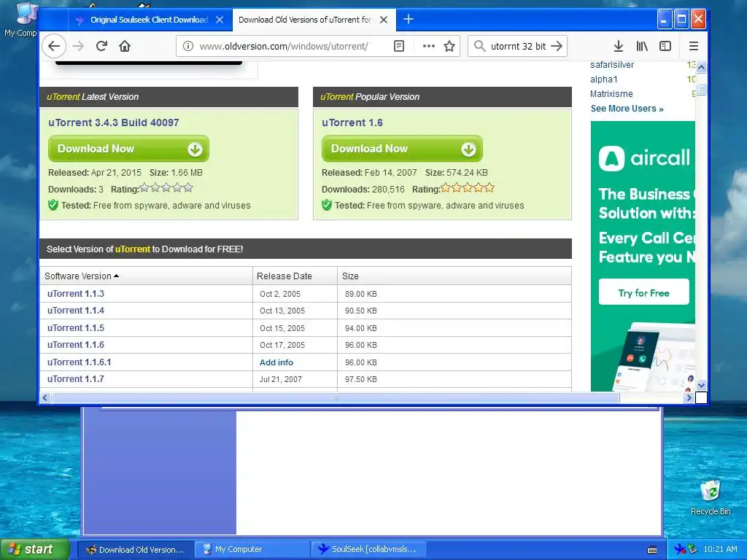Click the 10:21 AM taskbar clock
The height and width of the screenshot is (560, 747).
(x=720, y=550)
